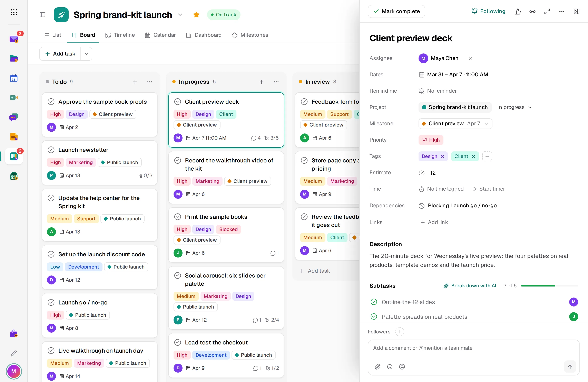Viewport: 588px width, 382px height.
Task: Switch to the List view tab
Action: pyautogui.click(x=52, y=35)
